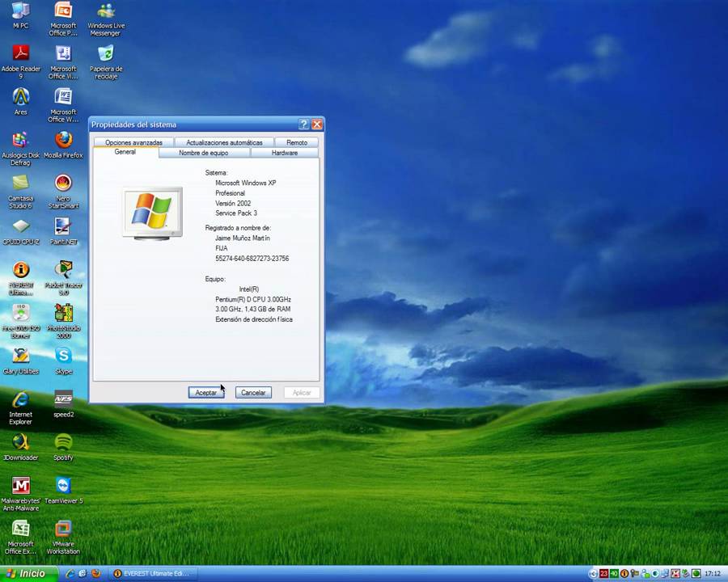Open Microsoft Office Word desktop shortcut

pos(63,104)
